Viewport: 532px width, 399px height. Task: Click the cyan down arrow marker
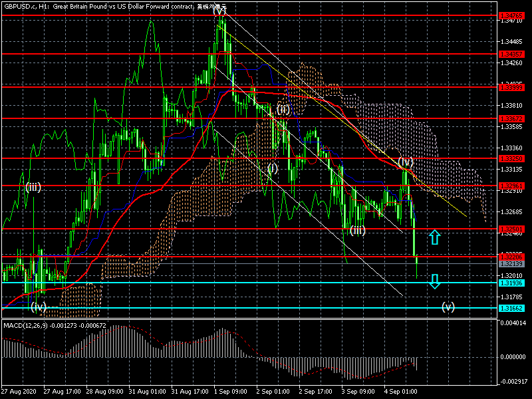coord(434,281)
